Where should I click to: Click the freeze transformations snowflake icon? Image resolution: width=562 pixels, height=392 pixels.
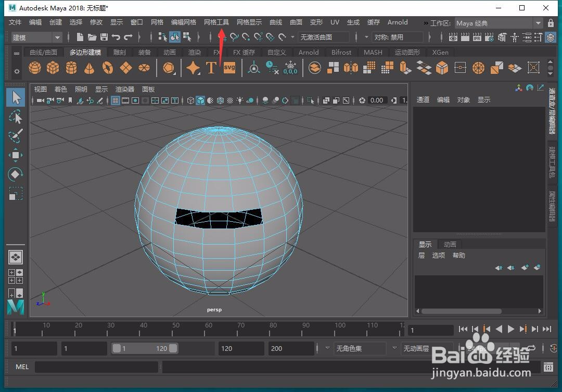coord(290,68)
